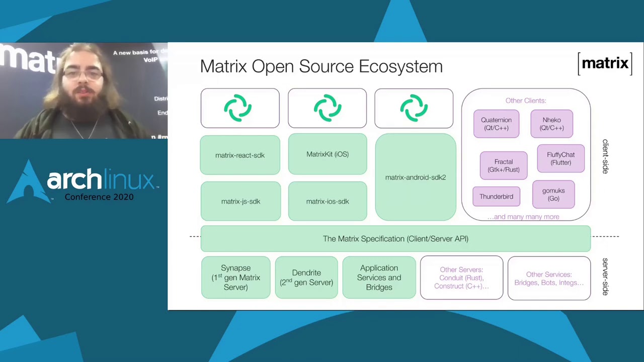Click the '...and many many more' text

tap(523, 217)
